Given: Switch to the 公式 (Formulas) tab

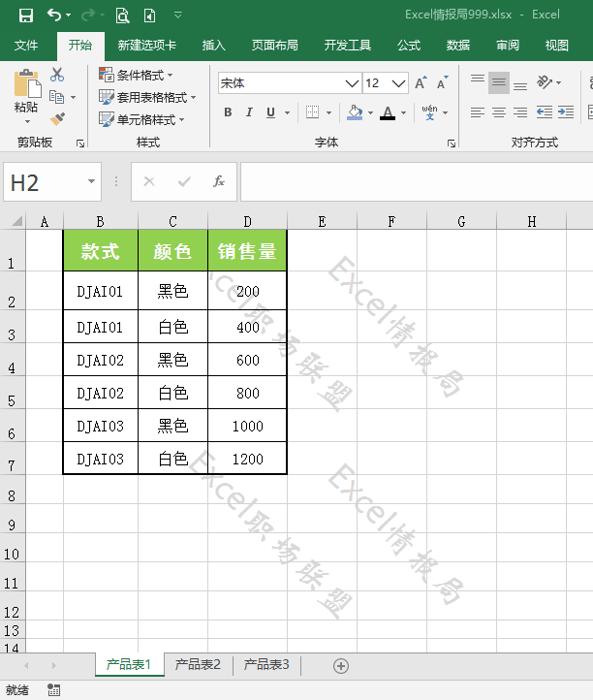Looking at the screenshot, I should (x=409, y=46).
